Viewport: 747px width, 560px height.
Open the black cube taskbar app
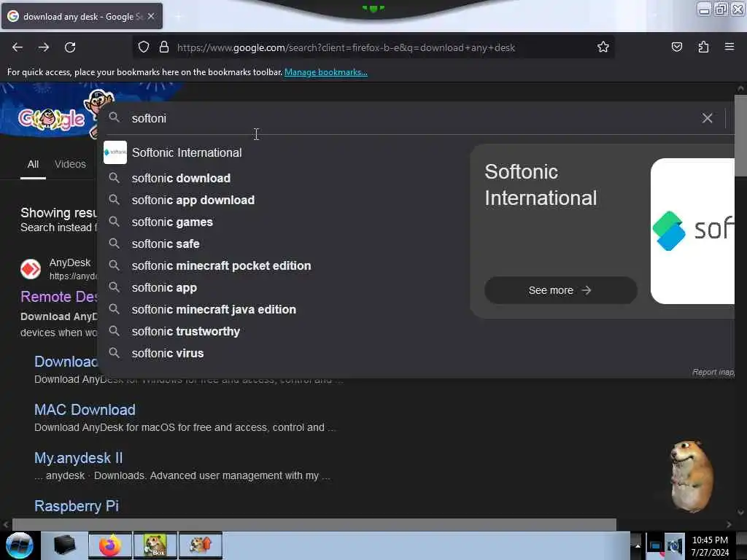[64, 545]
